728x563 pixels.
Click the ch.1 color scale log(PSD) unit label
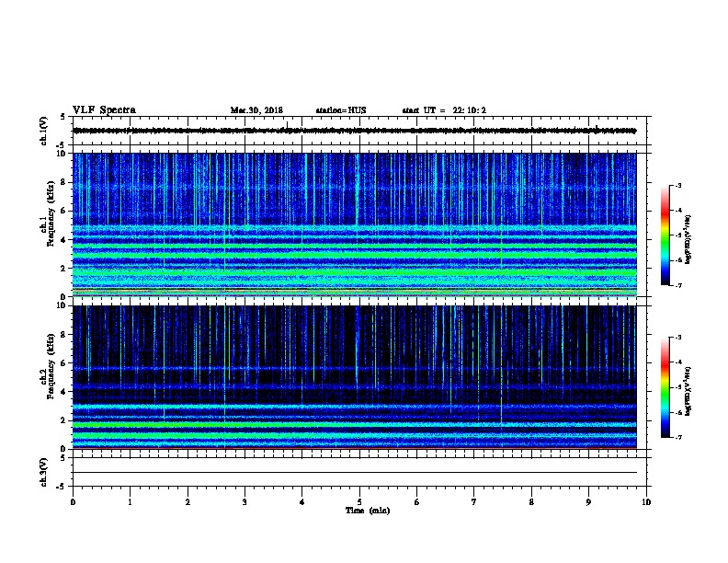pos(688,239)
